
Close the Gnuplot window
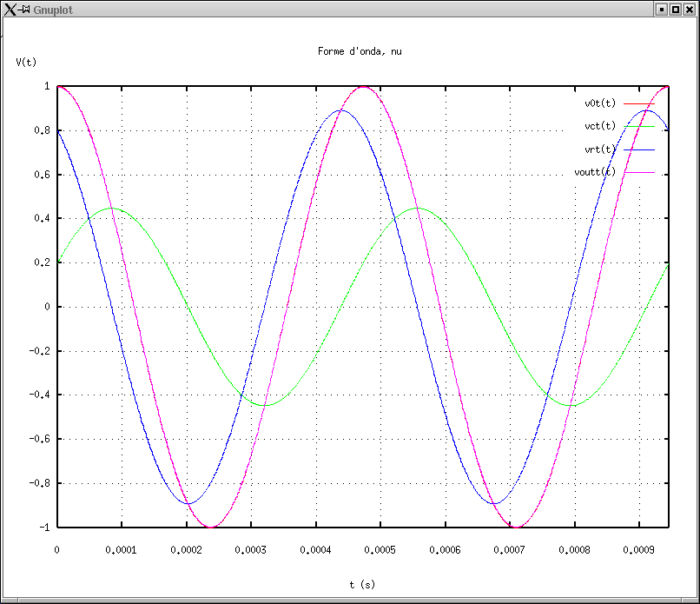[690, 9]
